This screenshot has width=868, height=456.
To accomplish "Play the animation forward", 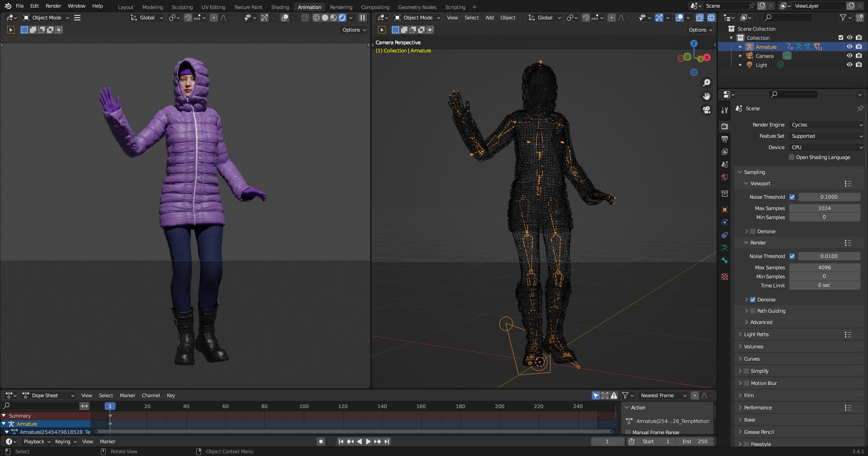I will (368, 442).
